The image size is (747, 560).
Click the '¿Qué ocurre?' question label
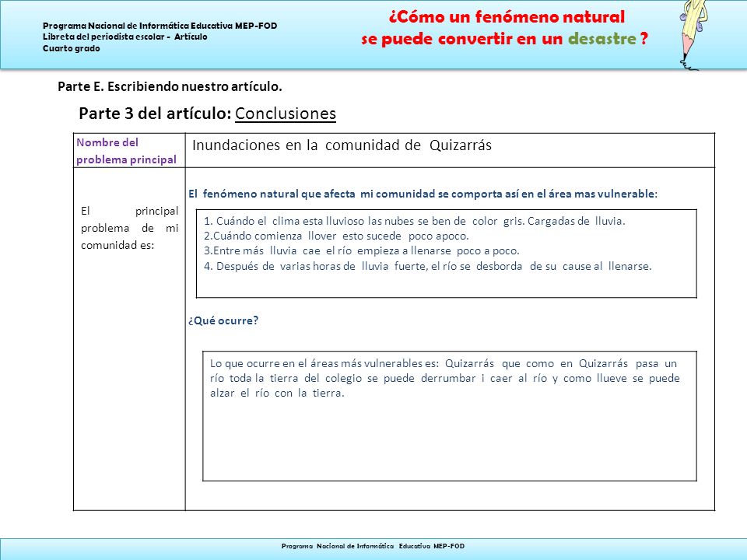tap(223, 320)
